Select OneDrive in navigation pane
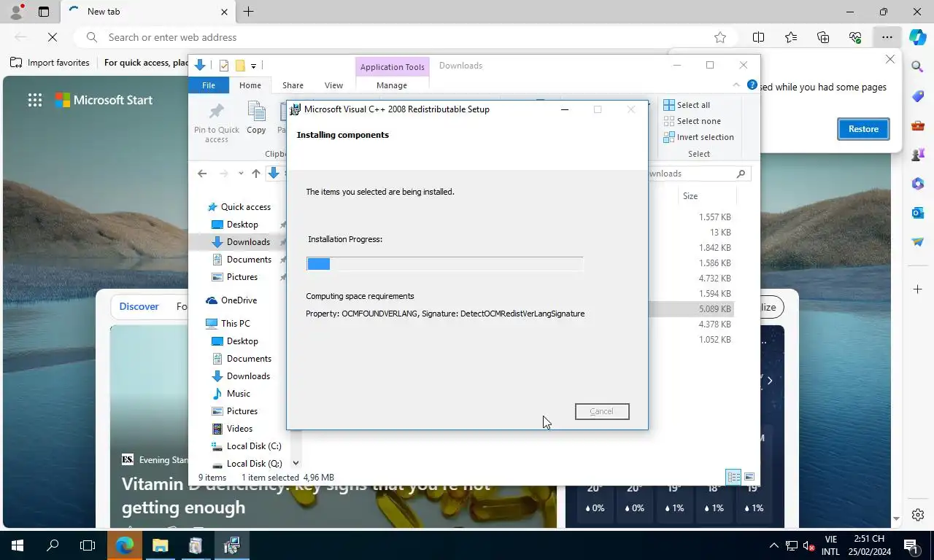 coord(239,300)
